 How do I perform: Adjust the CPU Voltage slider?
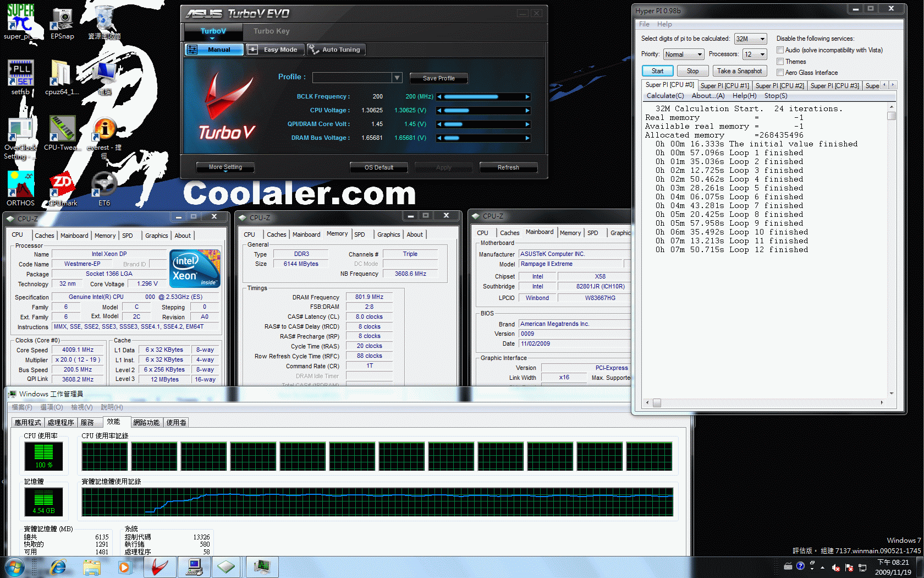coord(483,111)
